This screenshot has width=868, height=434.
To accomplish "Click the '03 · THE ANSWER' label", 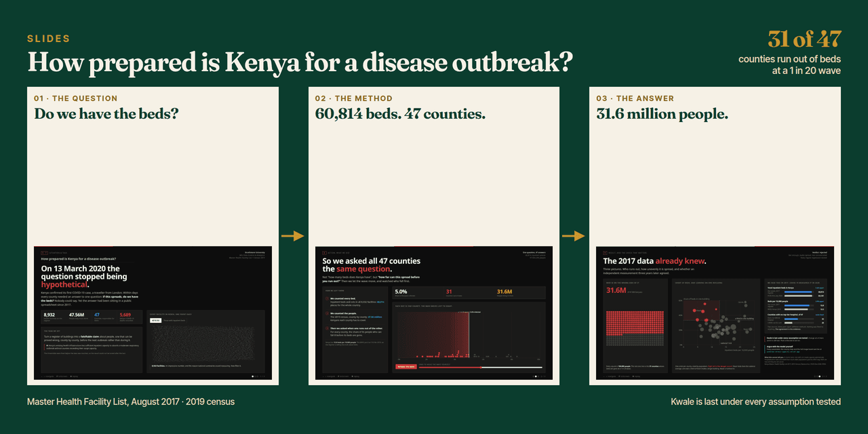I will 635,98.
